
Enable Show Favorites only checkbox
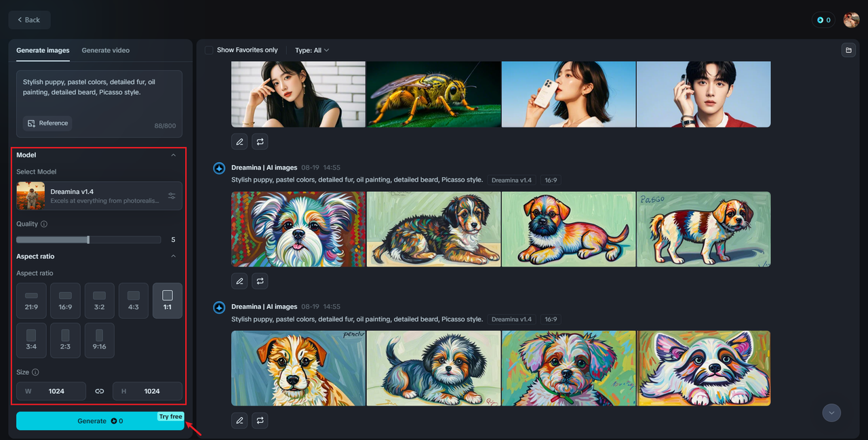(209, 50)
